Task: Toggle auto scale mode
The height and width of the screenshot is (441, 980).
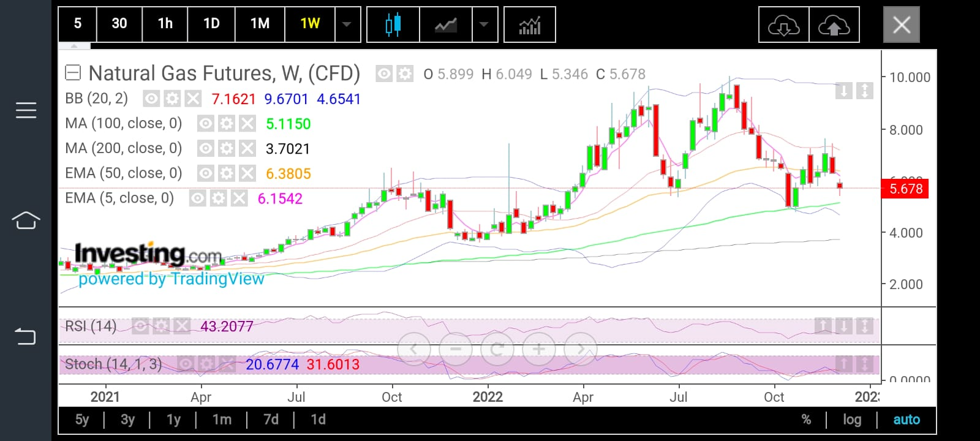Action: click(907, 420)
